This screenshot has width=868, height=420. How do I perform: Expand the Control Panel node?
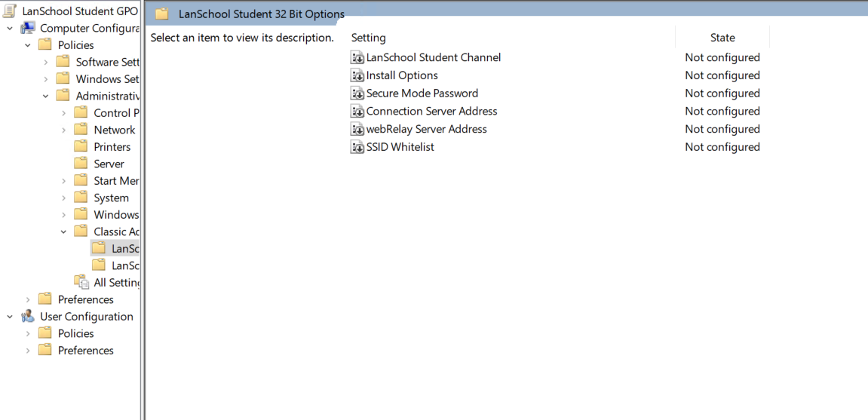click(x=63, y=113)
